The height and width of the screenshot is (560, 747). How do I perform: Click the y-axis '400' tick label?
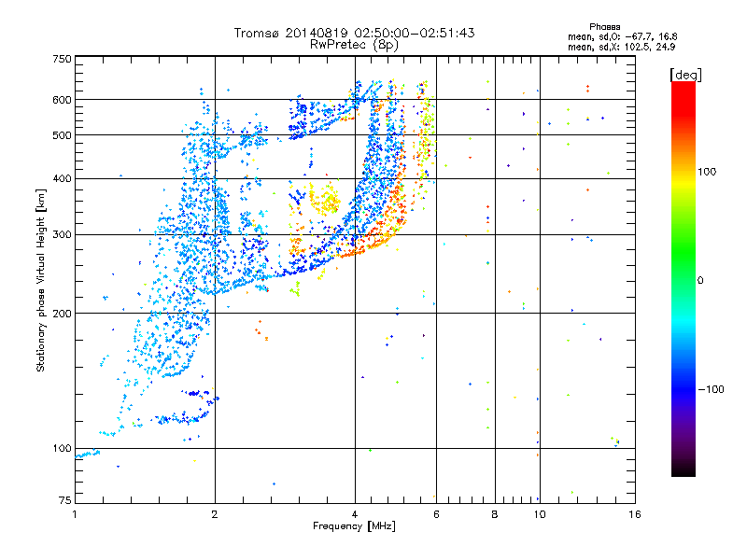pyautogui.click(x=62, y=178)
